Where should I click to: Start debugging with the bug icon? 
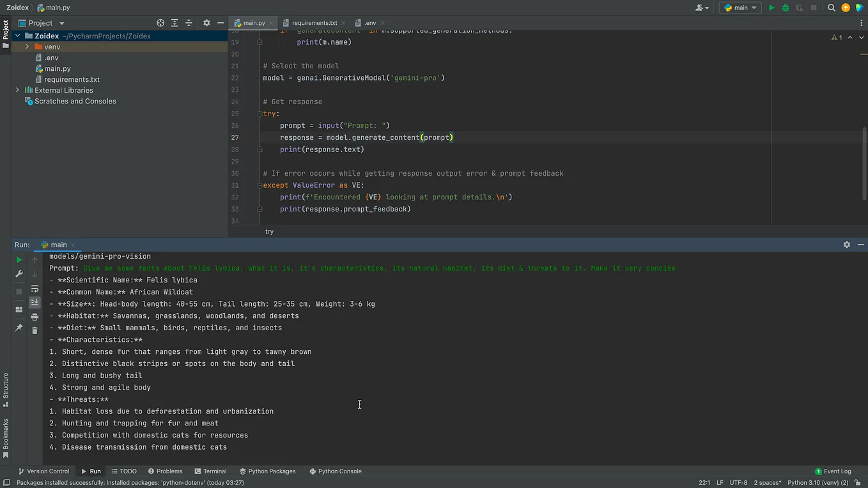[786, 8]
